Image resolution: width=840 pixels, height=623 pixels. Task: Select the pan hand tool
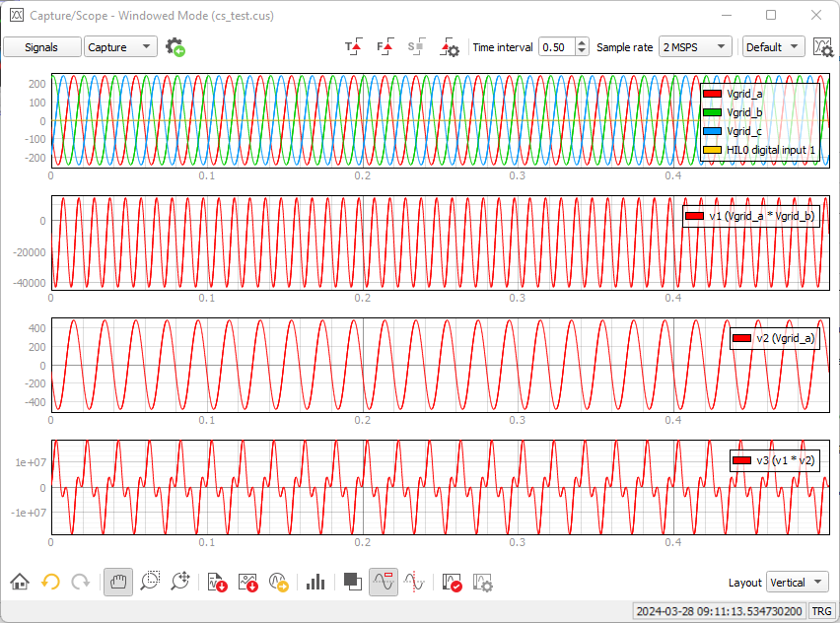[x=118, y=583]
